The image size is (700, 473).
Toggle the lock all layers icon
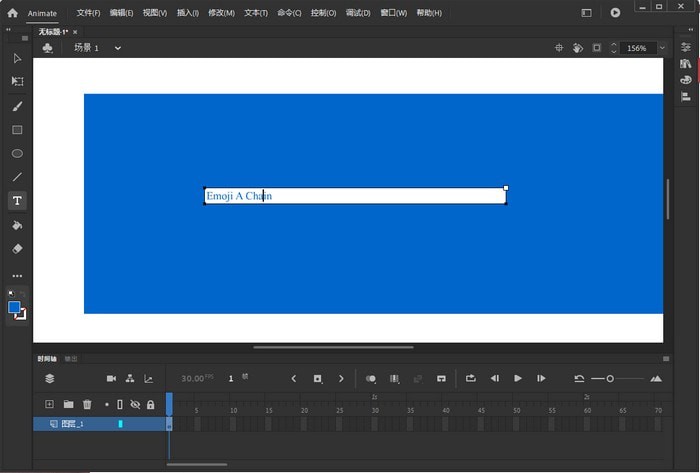150,404
